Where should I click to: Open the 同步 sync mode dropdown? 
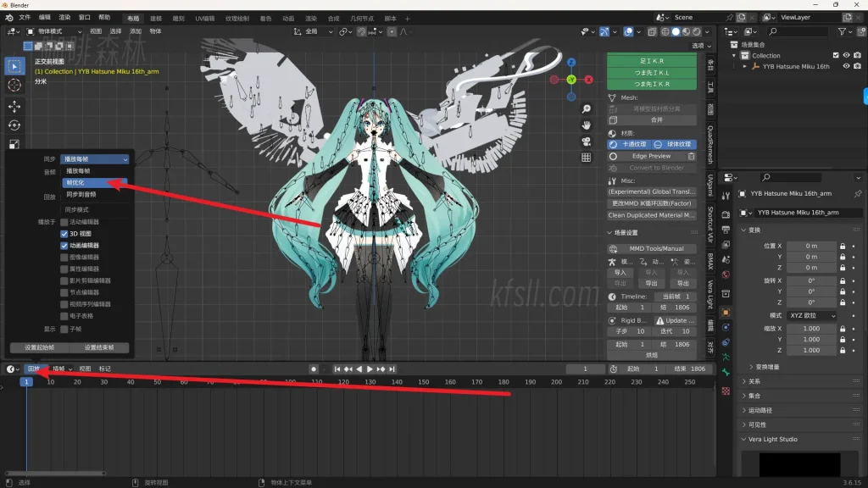pyautogui.click(x=96, y=158)
